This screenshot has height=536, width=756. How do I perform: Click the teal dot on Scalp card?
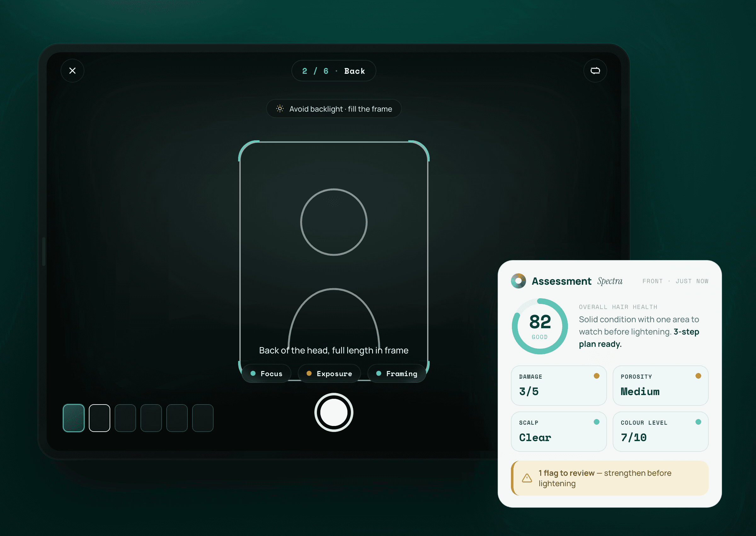point(596,422)
